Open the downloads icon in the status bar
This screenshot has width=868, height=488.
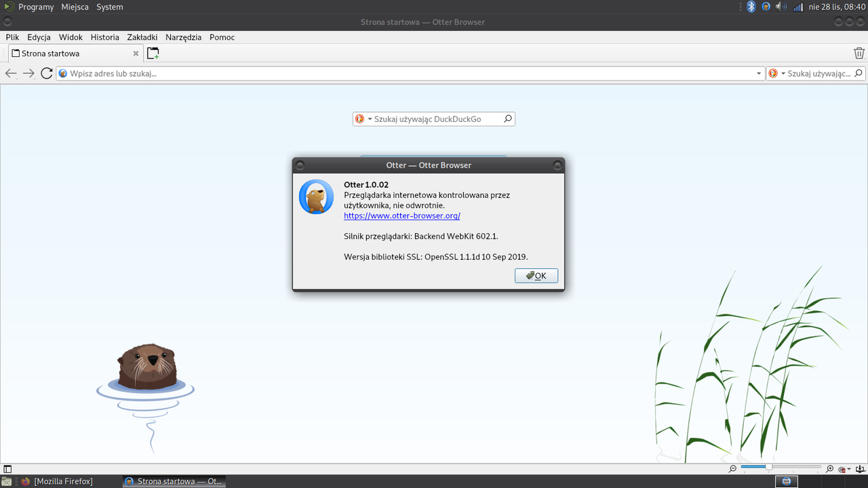click(859, 469)
